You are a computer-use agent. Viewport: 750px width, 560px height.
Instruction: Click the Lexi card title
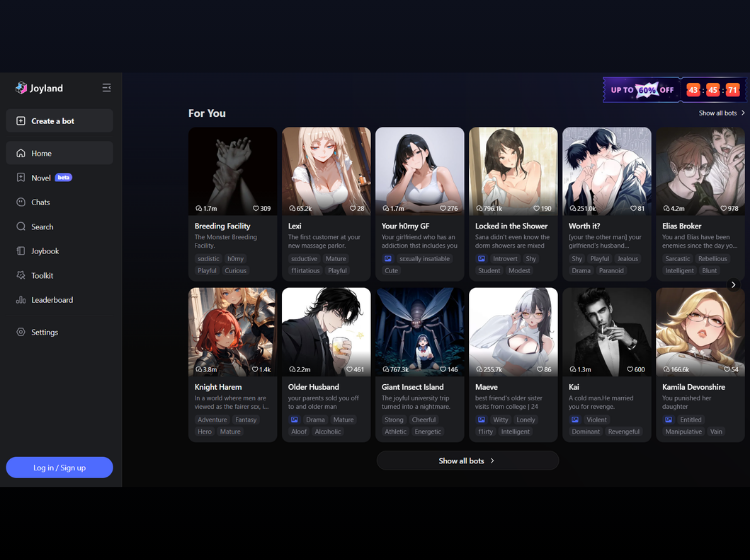click(295, 226)
